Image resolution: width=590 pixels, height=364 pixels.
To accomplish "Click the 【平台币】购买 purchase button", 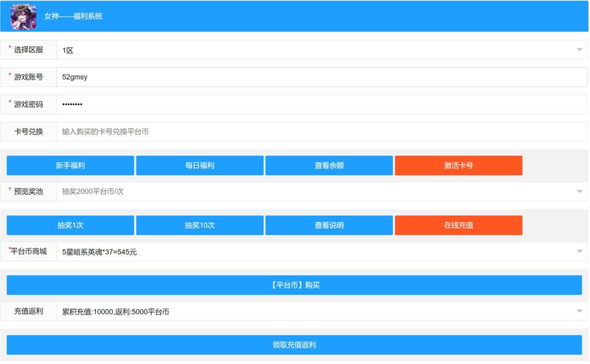I will pos(294,285).
